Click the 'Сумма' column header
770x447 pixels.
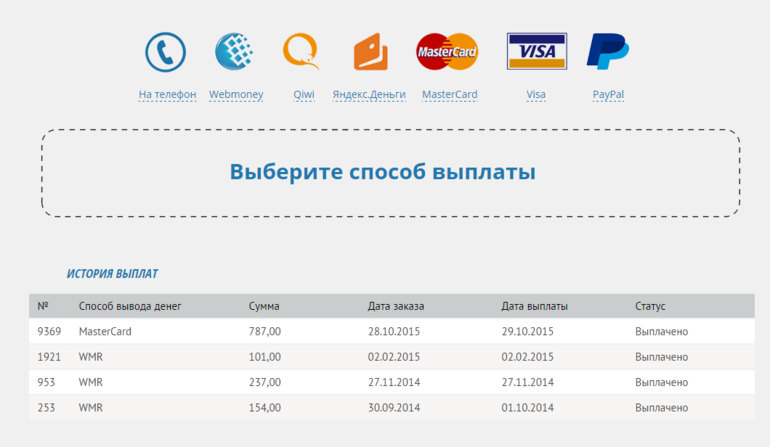(264, 306)
